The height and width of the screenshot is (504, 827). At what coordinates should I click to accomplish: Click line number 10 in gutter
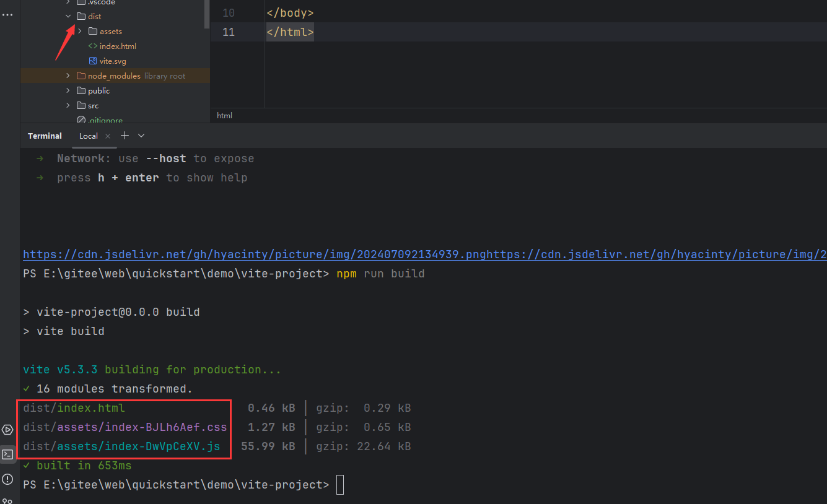(228, 12)
